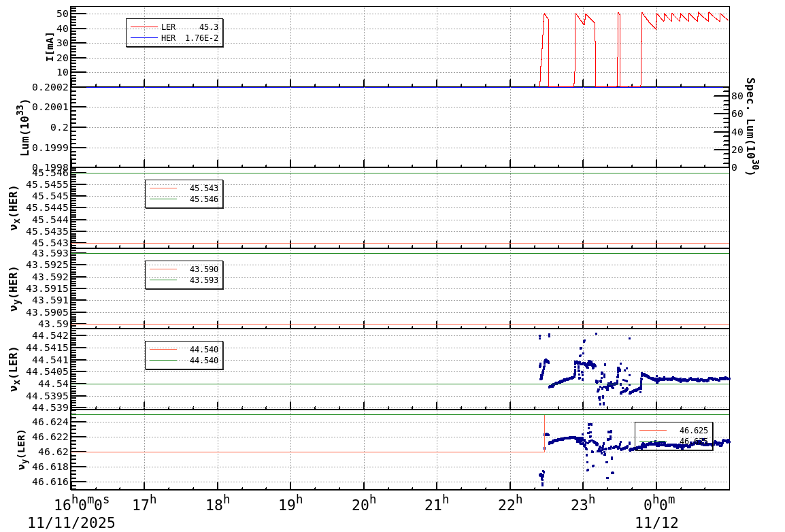The image size is (785, 532).
Task: Select the νx(LER) axis label
Action: tap(14, 369)
